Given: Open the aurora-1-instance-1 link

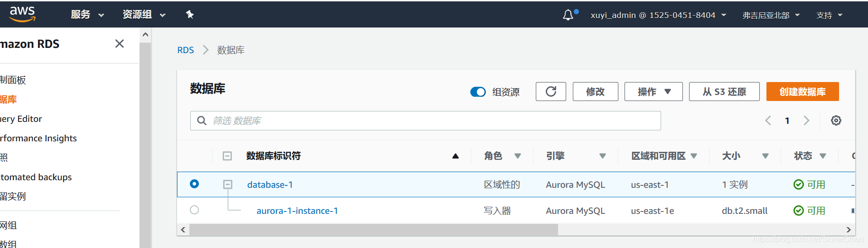Looking at the screenshot, I should tap(297, 211).
